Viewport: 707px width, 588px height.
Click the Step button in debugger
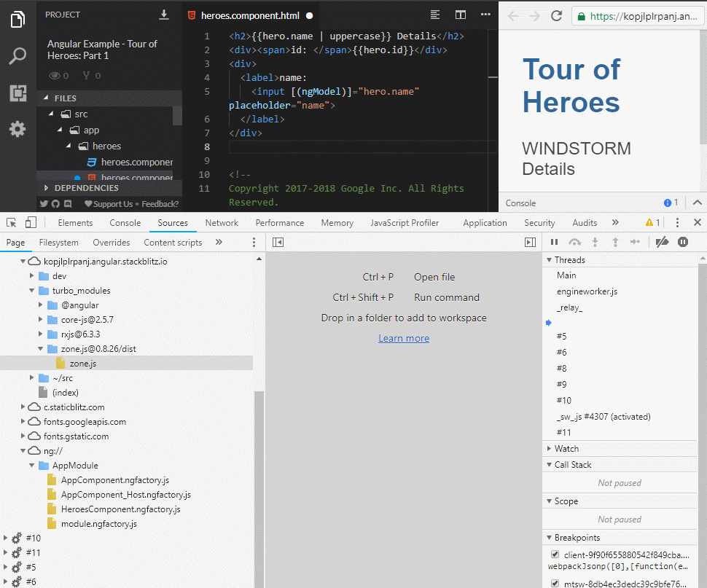pyautogui.click(x=636, y=242)
